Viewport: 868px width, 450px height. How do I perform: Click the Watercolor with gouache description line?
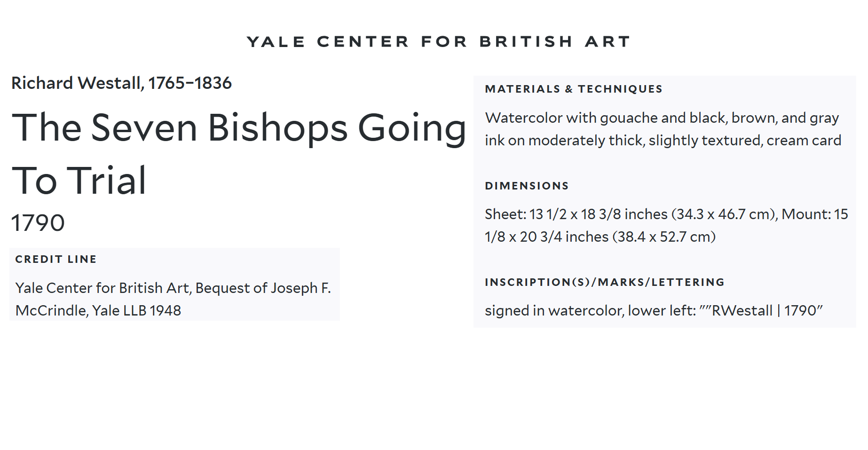(x=662, y=118)
